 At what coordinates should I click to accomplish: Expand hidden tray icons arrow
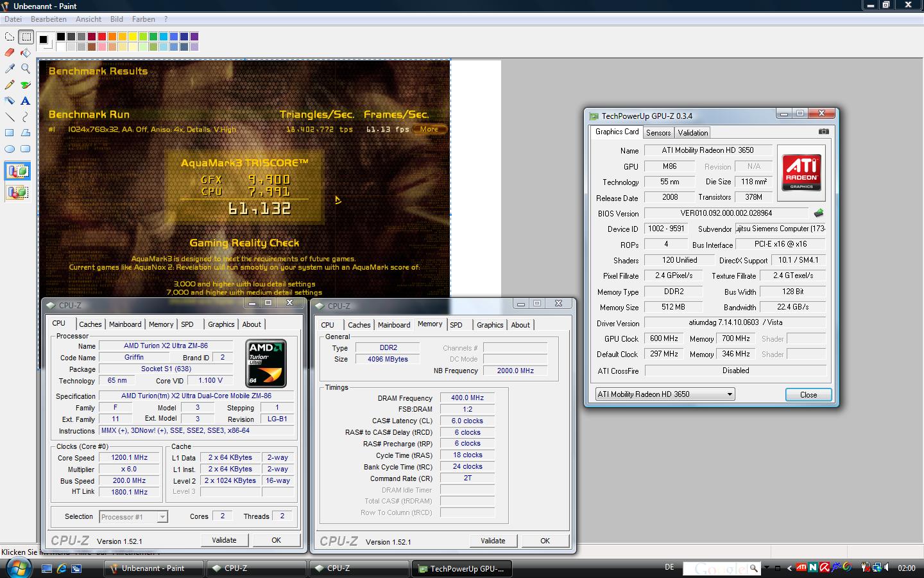click(790, 568)
